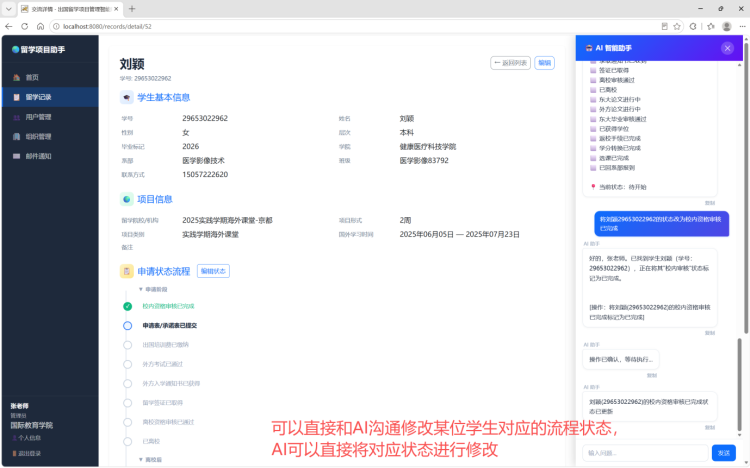Close the AI 智能助手 panel
The height and width of the screenshot is (468, 750).
(x=727, y=48)
